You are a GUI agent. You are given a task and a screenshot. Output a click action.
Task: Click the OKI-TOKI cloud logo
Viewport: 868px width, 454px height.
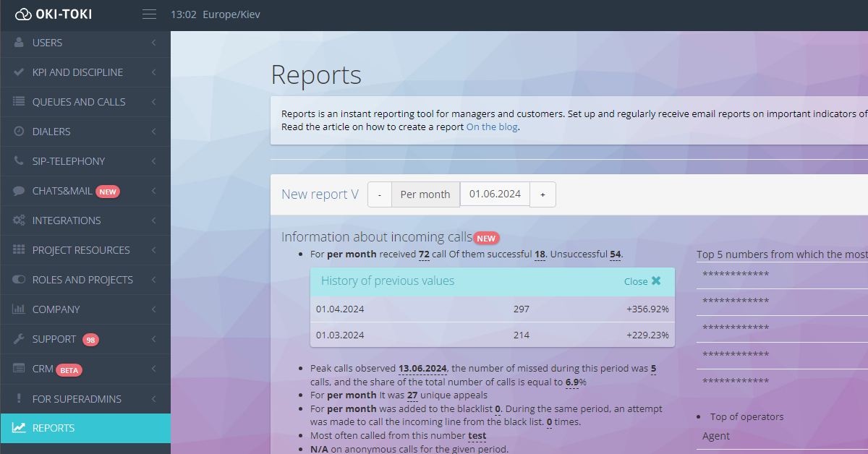pyautogui.click(x=22, y=13)
